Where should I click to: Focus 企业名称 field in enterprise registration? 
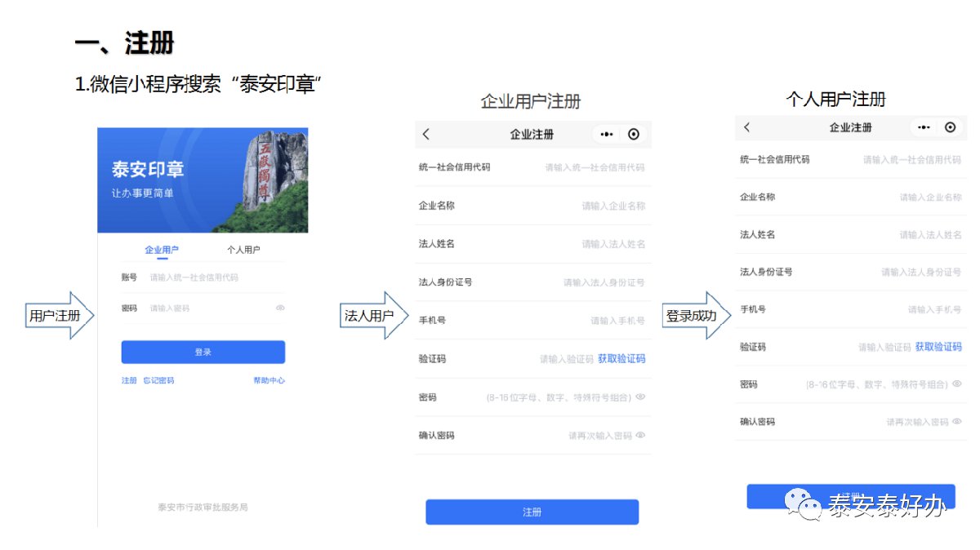coord(532,206)
